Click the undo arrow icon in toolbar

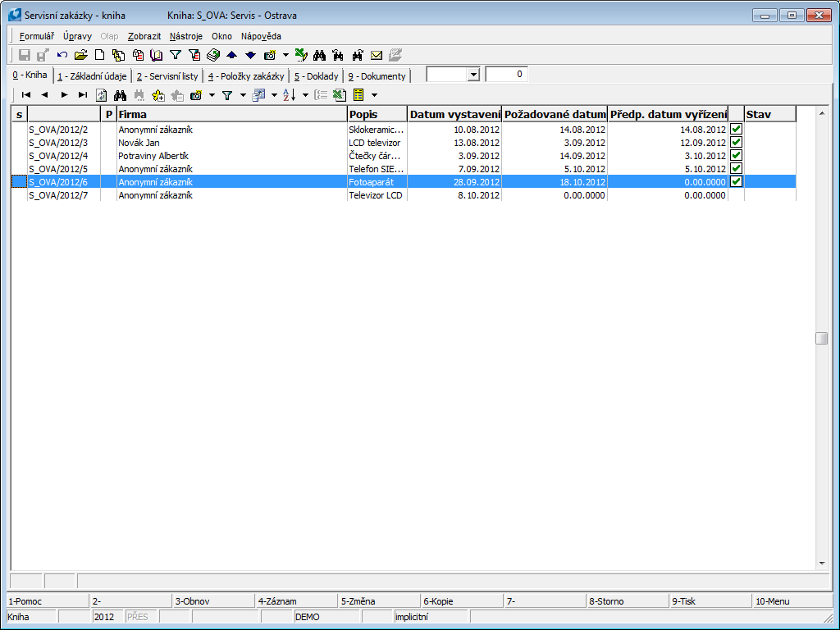click(62, 55)
